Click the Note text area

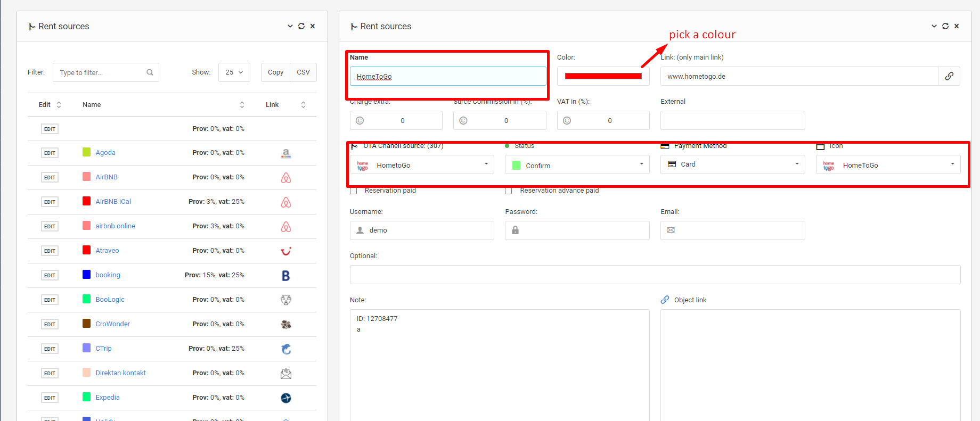tap(500, 365)
